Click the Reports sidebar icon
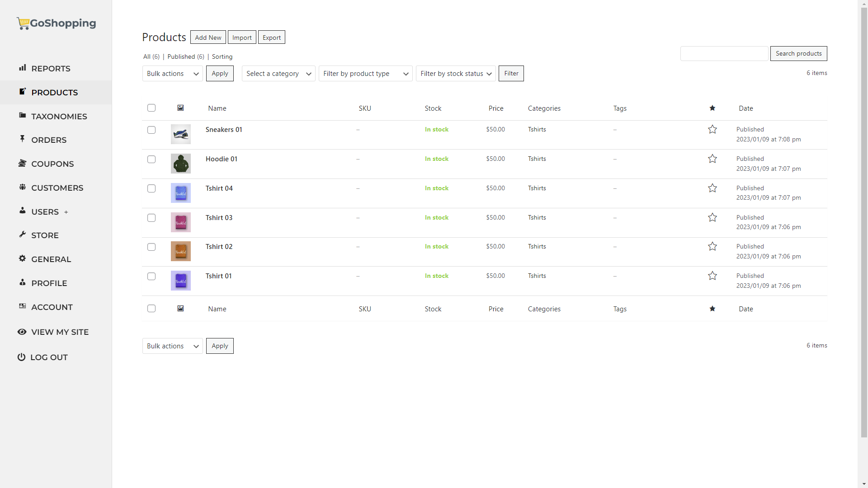The height and width of the screenshot is (488, 868). tap(23, 67)
